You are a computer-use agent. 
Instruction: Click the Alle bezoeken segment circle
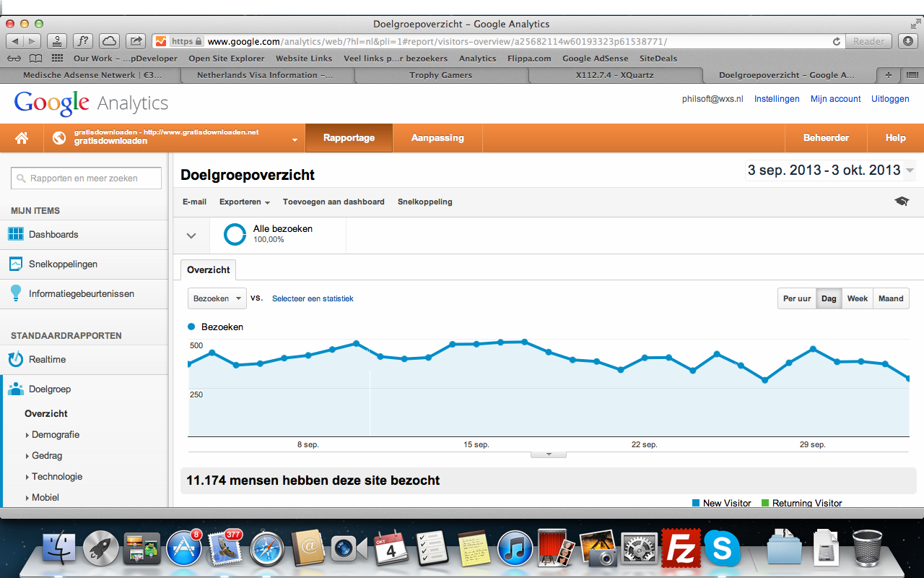tap(235, 234)
